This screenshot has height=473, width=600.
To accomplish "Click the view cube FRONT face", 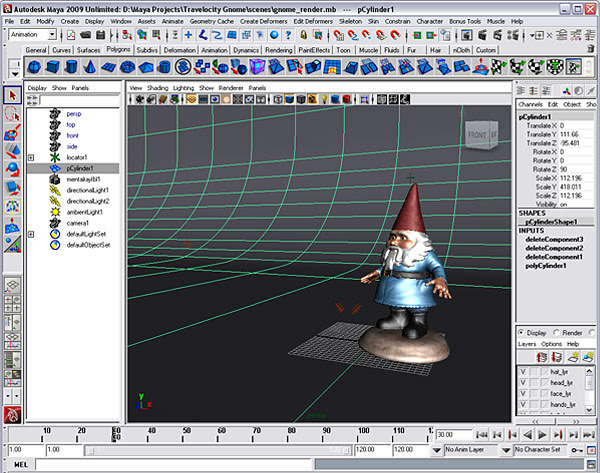I will [x=477, y=135].
